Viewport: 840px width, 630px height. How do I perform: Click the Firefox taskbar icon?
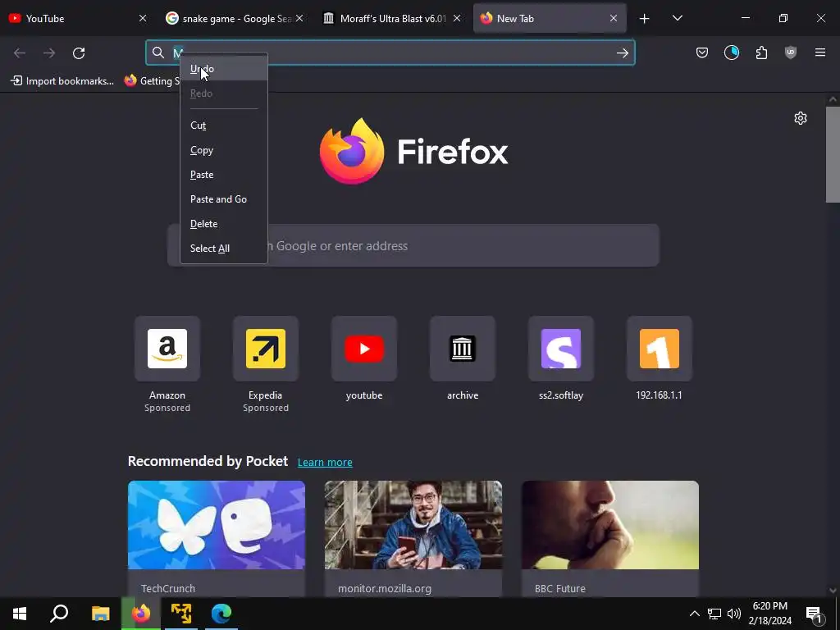tap(141, 614)
